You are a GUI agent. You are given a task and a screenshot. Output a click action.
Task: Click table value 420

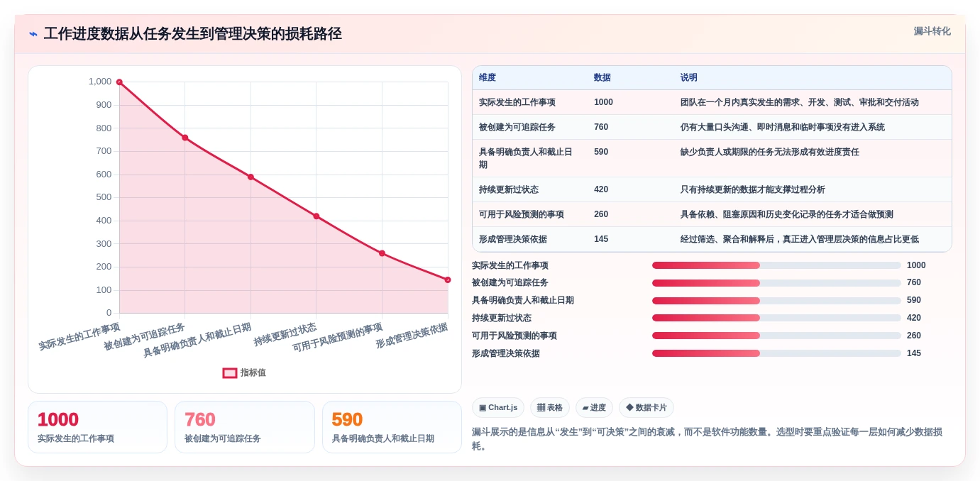tap(601, 189)
